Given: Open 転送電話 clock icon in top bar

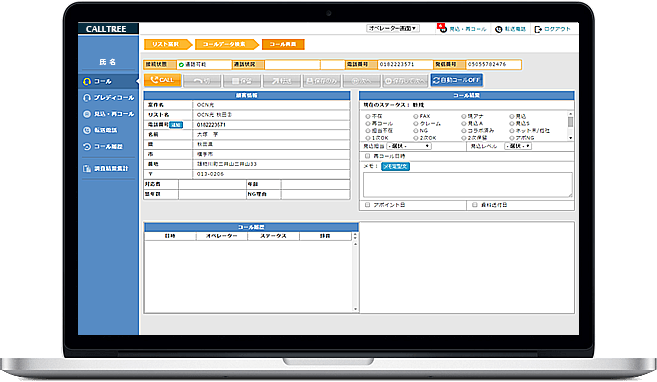Looking at the screenshot, I should pyautogui.click(x=498, y=29).
